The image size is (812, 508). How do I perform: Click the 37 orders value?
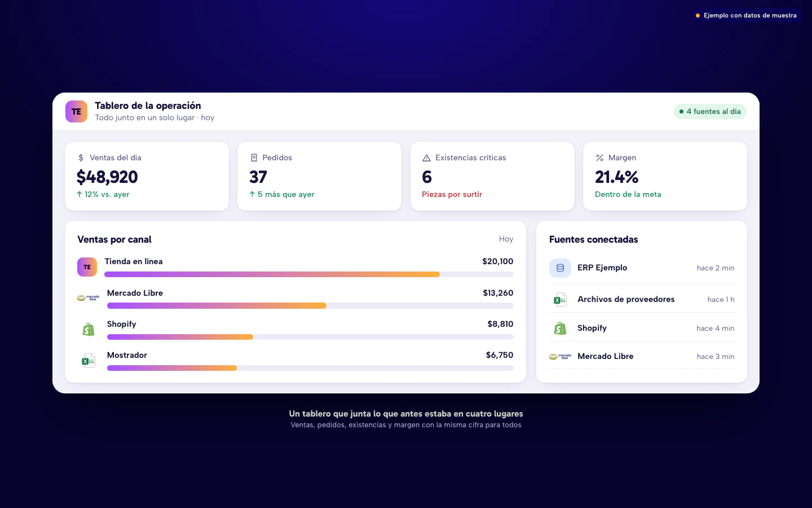point(258,177)
